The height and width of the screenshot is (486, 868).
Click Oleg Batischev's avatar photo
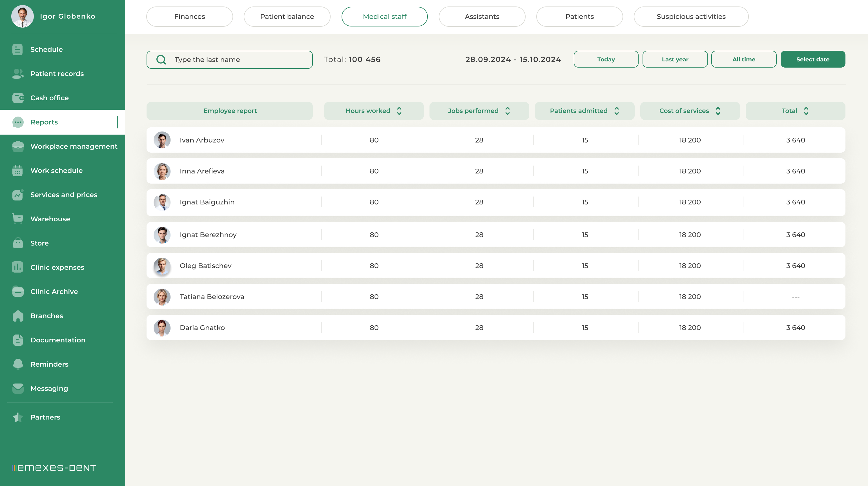(162, 266)
